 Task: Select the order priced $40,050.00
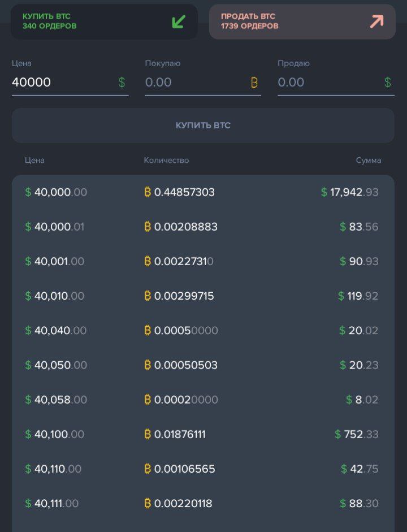coord(203,365)
